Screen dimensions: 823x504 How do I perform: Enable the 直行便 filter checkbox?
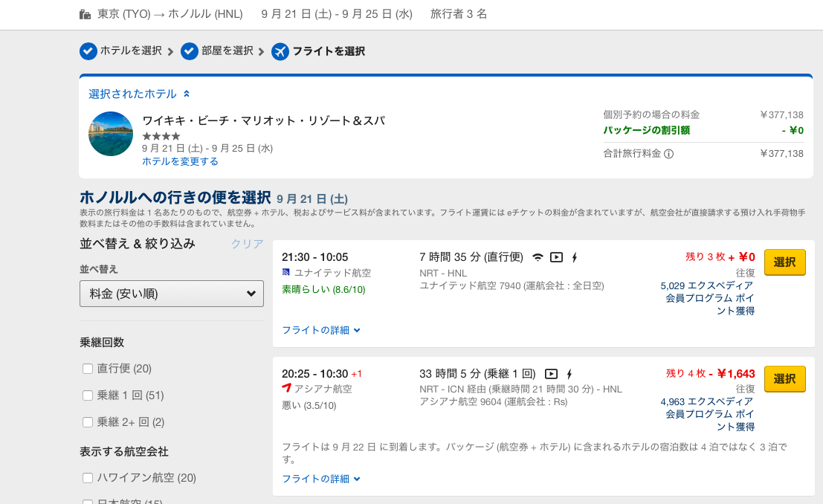pos(87,368)
